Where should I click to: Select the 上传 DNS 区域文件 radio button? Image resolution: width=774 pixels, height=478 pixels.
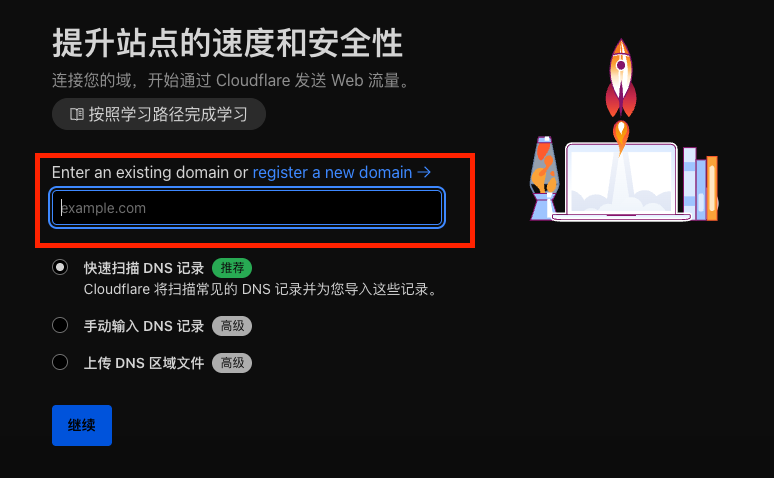coord(60,362)
